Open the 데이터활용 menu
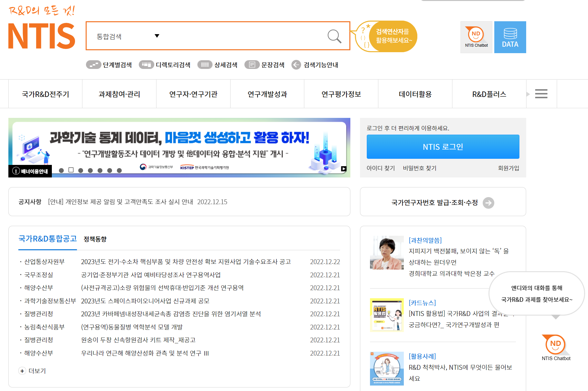The width and height of the screenshot is (588, 391). (x=415, y=94)
